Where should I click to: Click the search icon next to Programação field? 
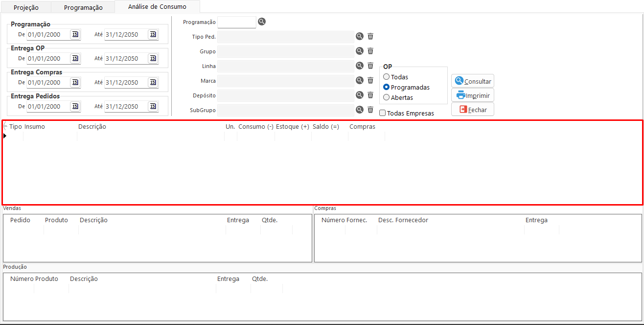coord(262,22)
